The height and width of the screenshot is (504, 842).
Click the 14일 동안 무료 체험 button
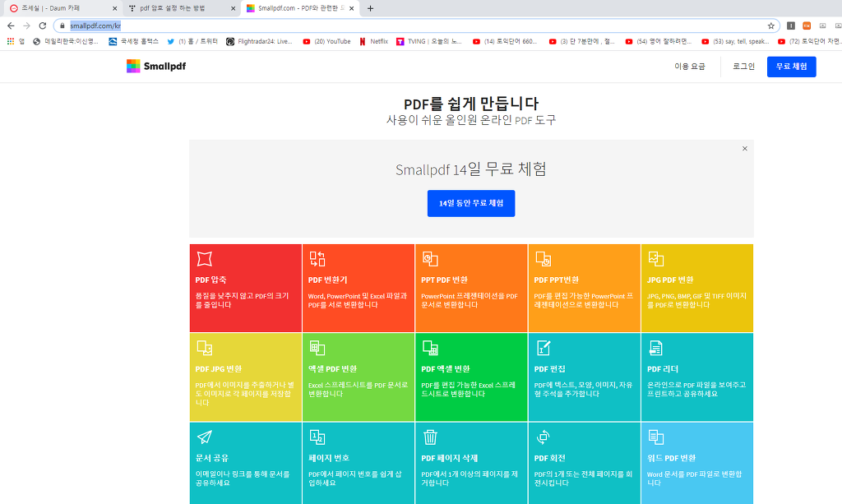pos(471,203)
